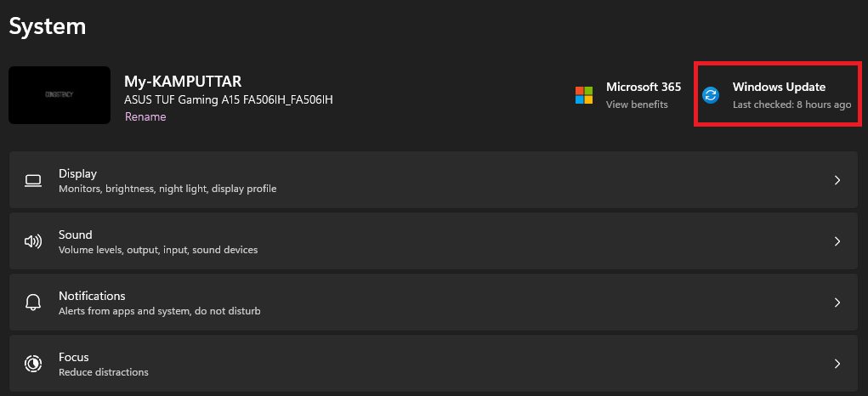Viewport: 868px width, 396px height.
Task: Rename the PC using the Rename link
Action: point(145,117)
